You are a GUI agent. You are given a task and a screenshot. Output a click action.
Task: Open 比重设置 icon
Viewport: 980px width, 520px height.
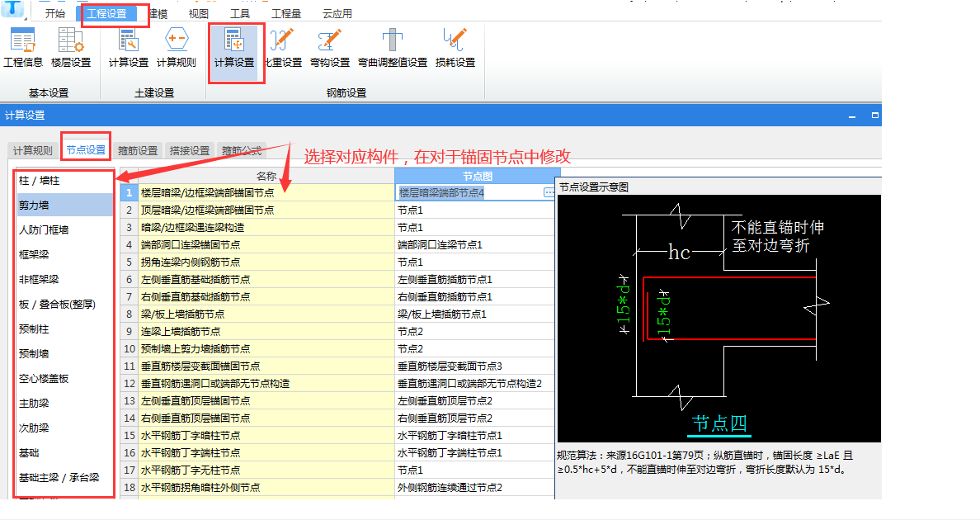(x=283, y=48)
